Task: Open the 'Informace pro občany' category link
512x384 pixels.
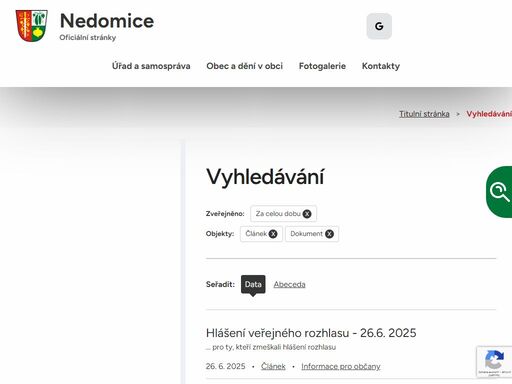Action: (341, 366)
